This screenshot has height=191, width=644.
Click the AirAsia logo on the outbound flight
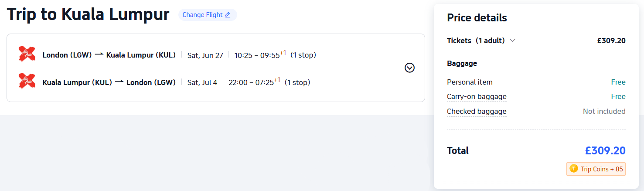point(27,54)
